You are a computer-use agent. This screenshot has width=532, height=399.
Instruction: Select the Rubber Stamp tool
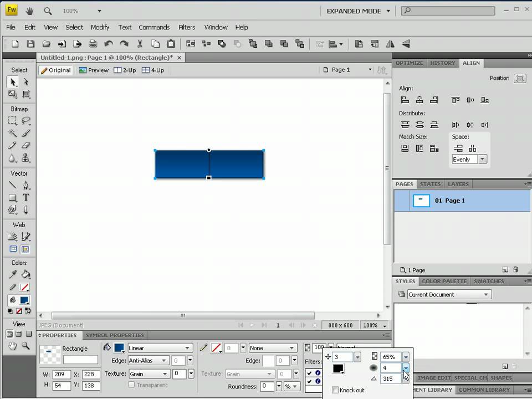coord(26,158)
